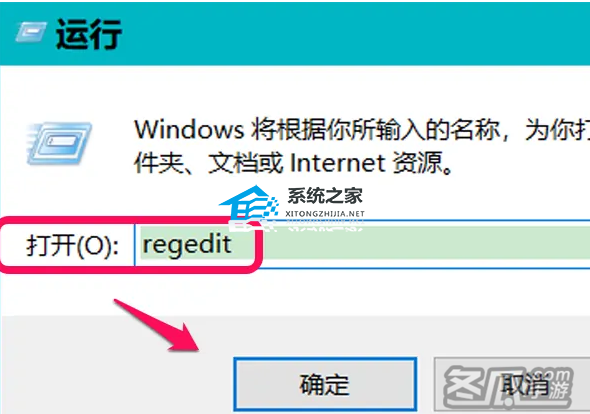This screenshot has height=414, width=590.
Task: Confirm with the 确定 button
Action: pos(325,384)
